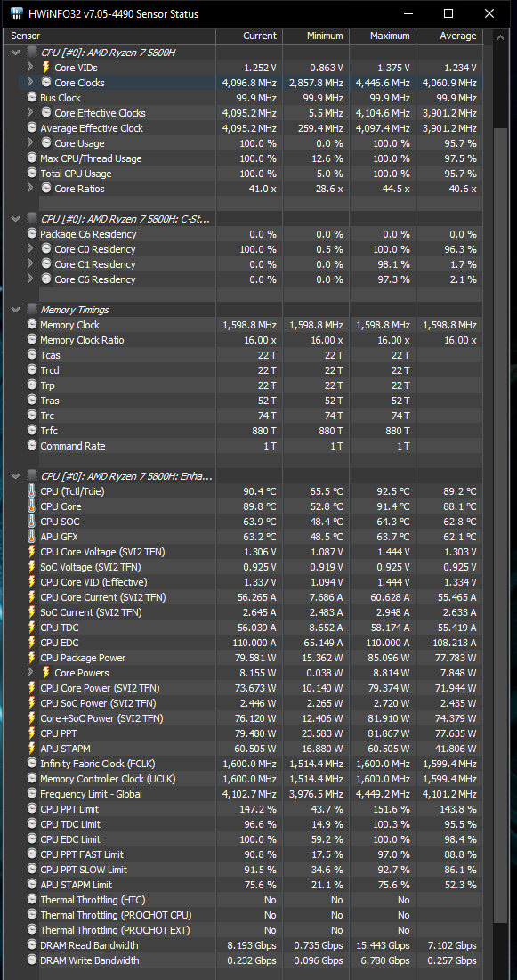Click the Infinity Fabric Clock icon
The width and height of the screenshot is (517, 980).
[32, 764]
